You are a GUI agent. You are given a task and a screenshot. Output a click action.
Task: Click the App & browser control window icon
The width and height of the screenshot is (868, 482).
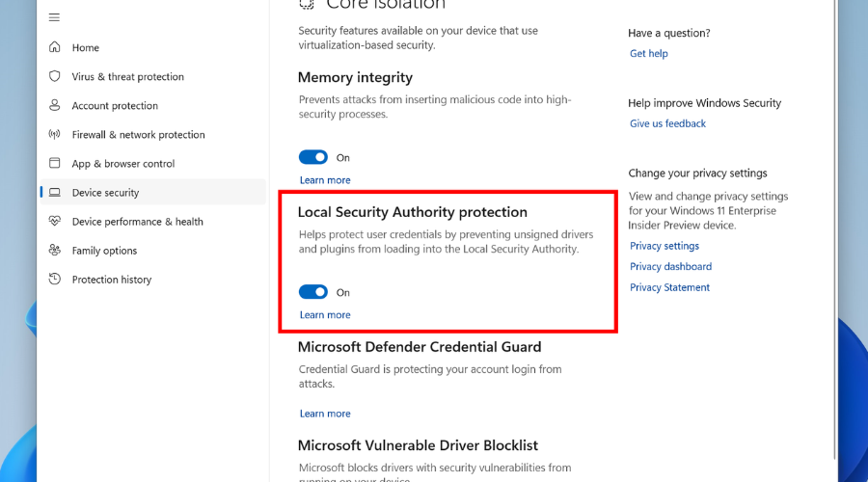54,163
